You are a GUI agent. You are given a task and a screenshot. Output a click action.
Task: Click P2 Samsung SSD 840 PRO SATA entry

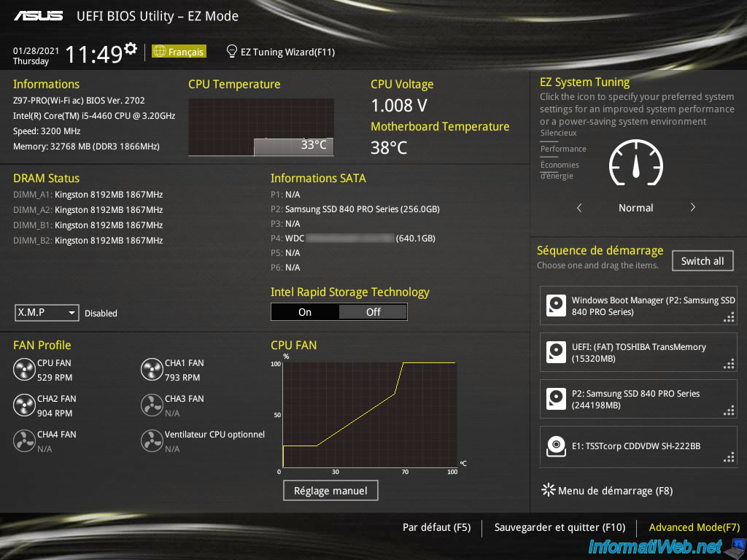tap(355, 209)
